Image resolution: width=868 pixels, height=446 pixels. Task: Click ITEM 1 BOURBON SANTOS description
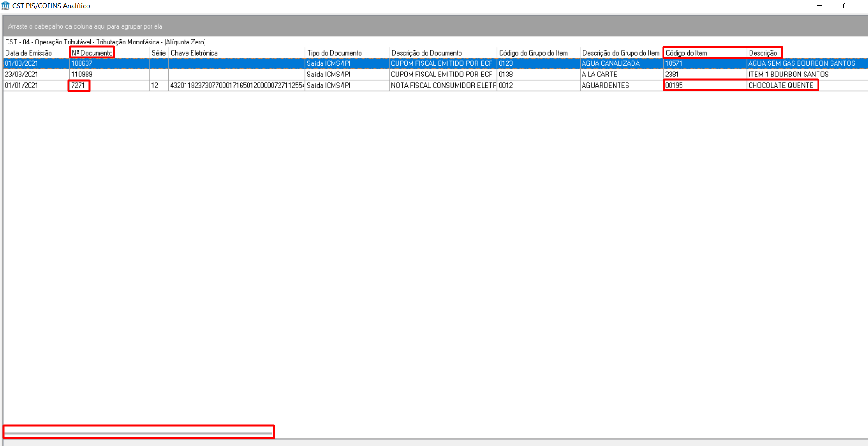click(x=807, y=74)
